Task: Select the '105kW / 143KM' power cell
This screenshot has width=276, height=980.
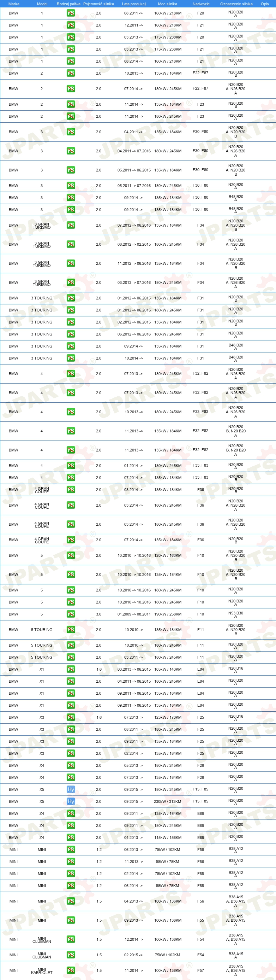Action: (168, 669)
